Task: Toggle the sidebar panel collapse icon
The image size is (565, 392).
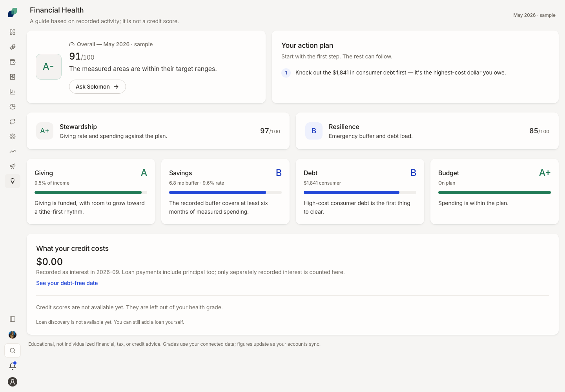Action: tap(13, 319)
